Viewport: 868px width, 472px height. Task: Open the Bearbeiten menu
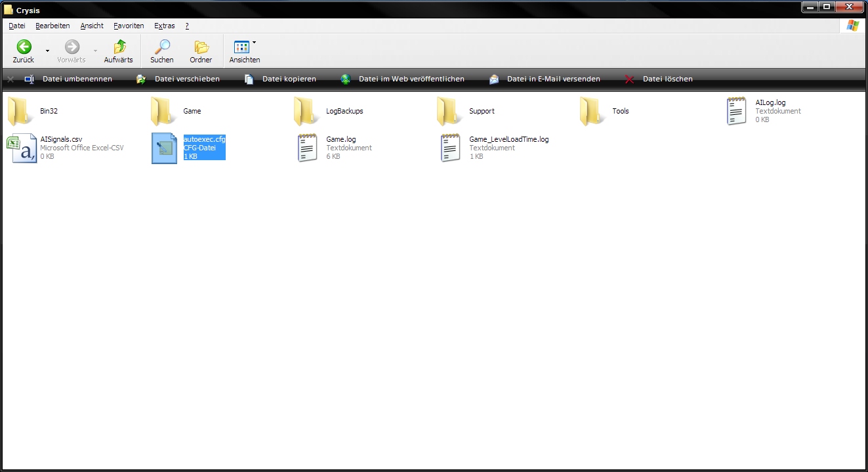[x=52, y=26]
